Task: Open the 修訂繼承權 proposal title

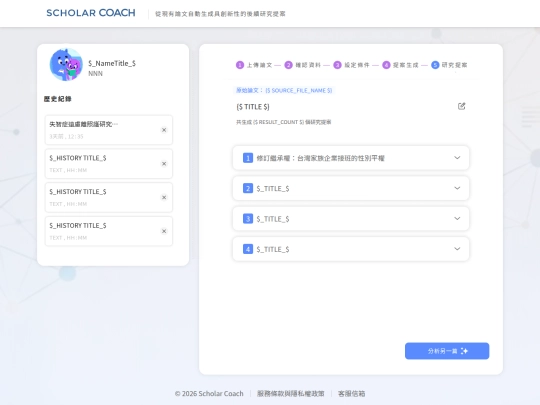Action: (x=320, y=158)
